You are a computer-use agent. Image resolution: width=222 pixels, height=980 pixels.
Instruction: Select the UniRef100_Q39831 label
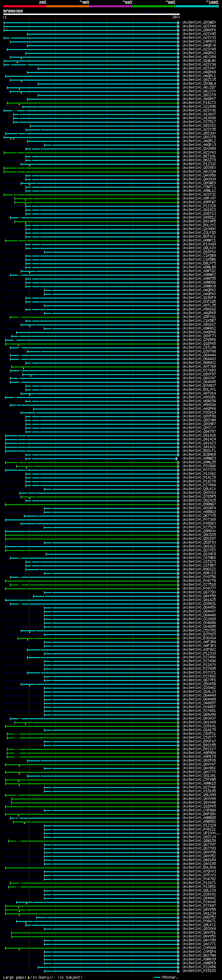[x=199, y=604]
